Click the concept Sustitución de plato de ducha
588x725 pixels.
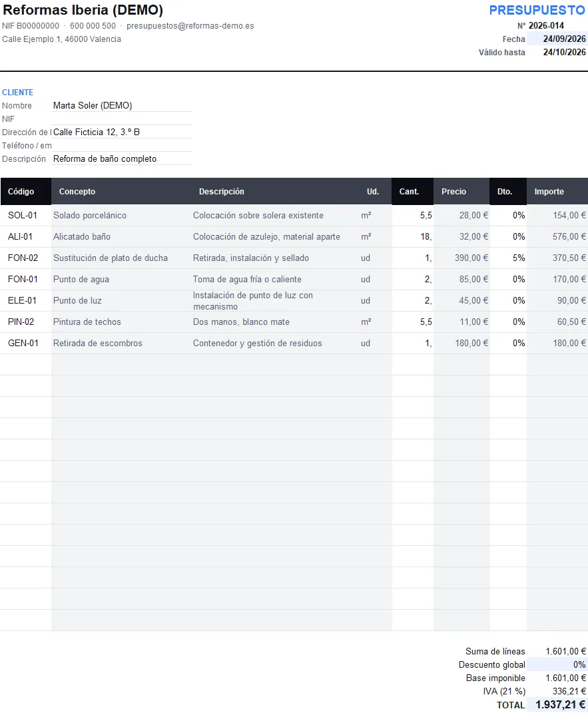click(111, 258)
